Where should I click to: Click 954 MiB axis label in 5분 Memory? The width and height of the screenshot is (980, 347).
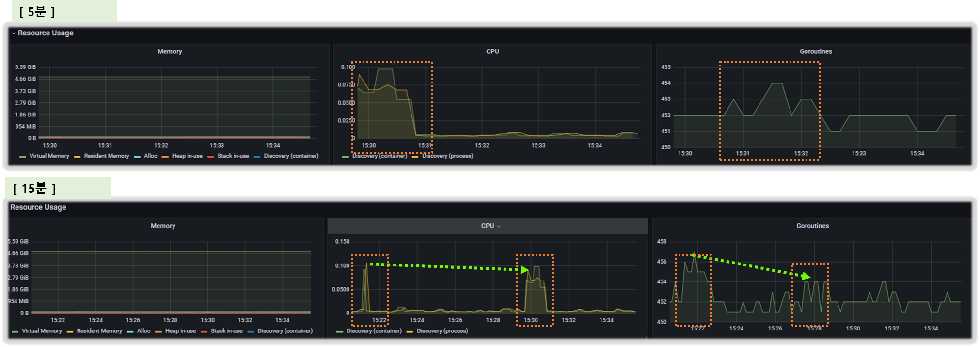point(25,127)
